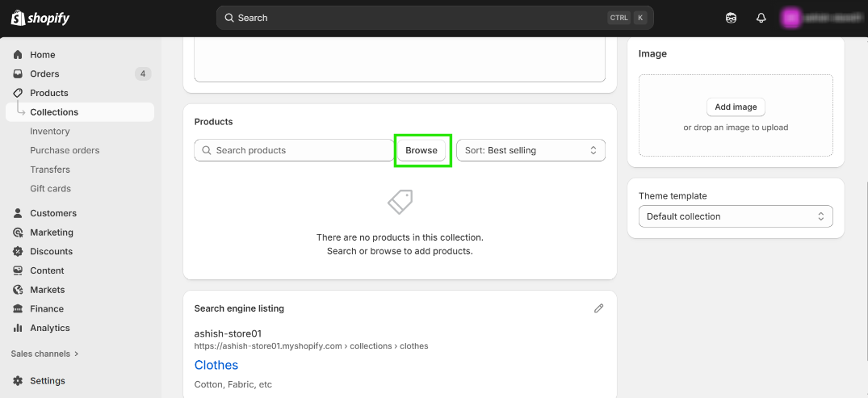Open the Clothes search listing link

coord(216,365)
